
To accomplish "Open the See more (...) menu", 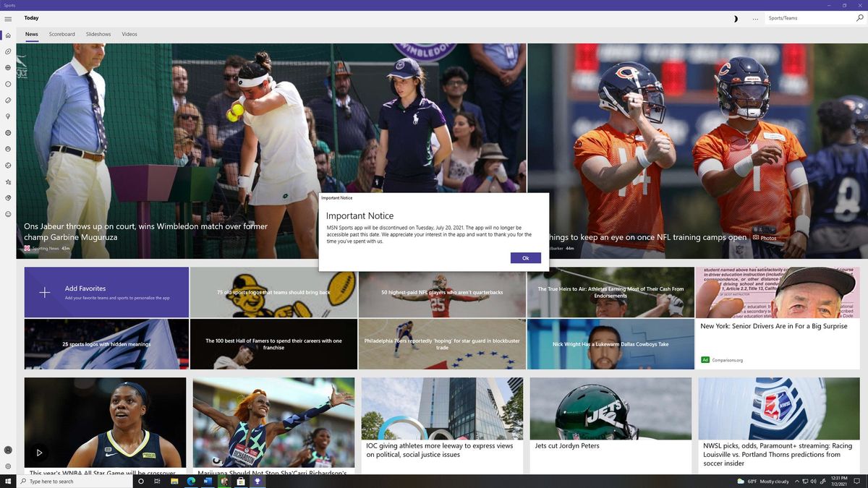I will pyautogui.click(x=755, y=18).
